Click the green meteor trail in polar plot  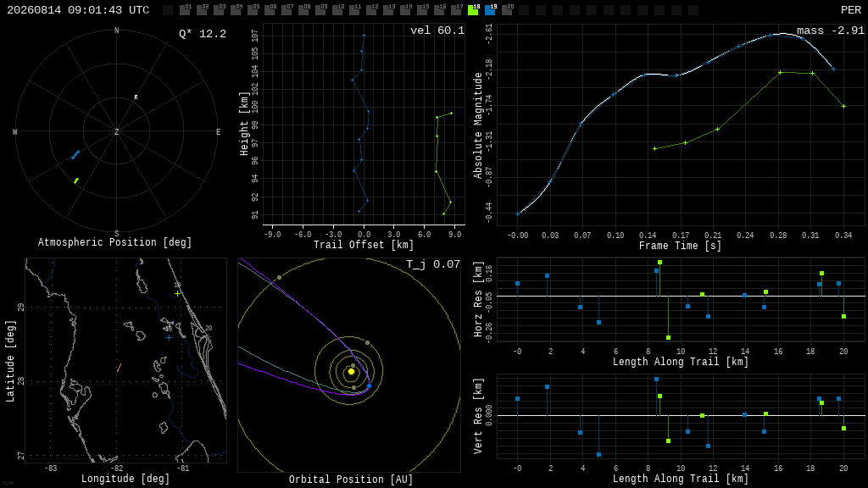76,180
